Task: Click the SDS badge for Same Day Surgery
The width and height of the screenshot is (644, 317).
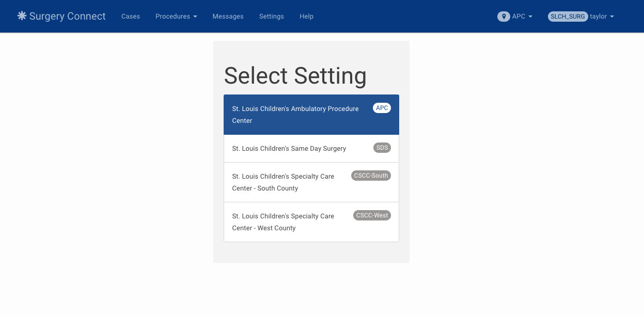Action: (x=382, y=148)
